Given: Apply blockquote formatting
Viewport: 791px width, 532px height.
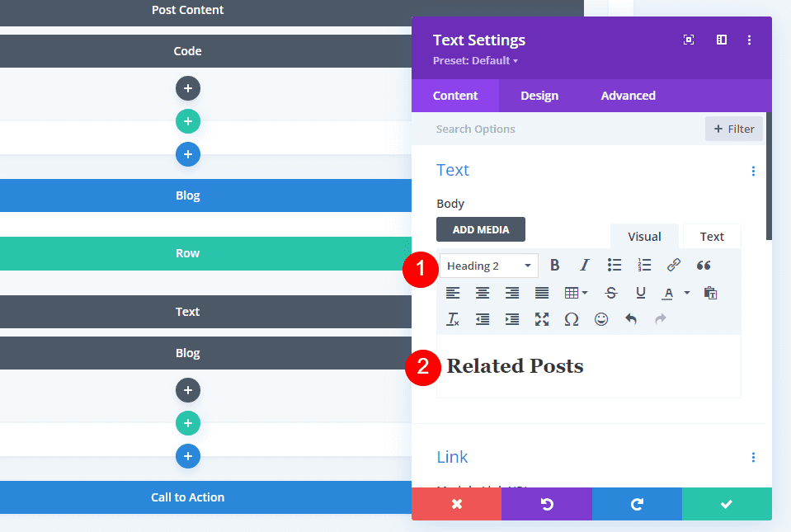Looking at the screenshot, I should 704,266.
